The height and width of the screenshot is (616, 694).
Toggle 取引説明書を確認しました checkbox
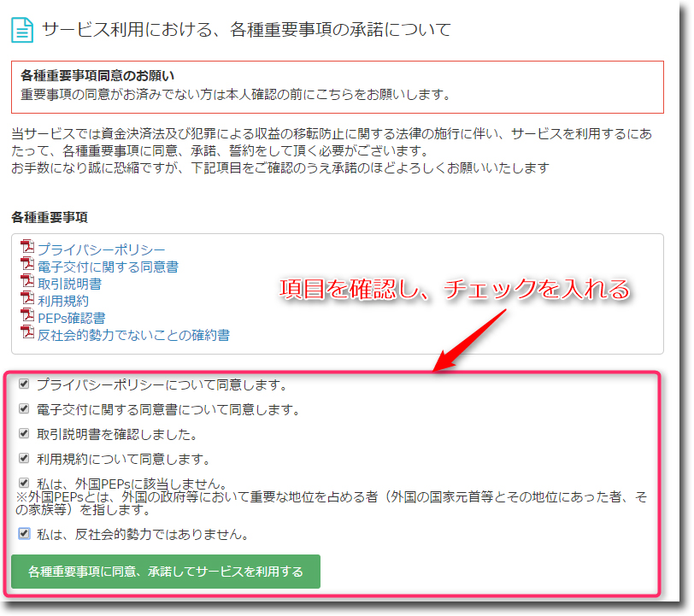(x=24, y=433)
